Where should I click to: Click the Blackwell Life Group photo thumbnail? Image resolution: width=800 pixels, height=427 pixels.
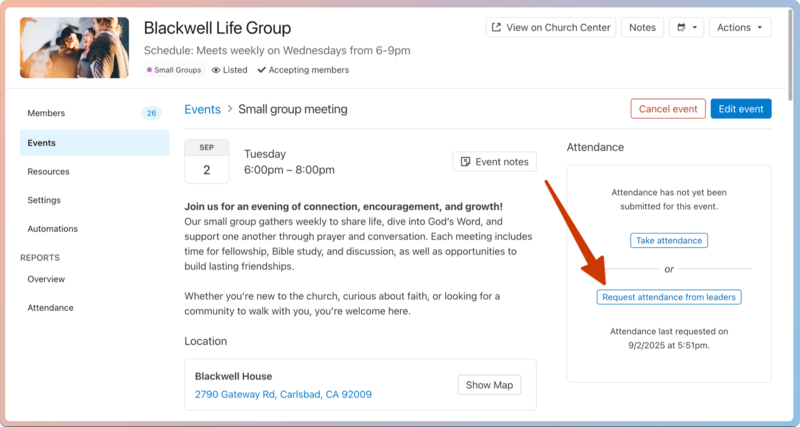pos(74,48)
